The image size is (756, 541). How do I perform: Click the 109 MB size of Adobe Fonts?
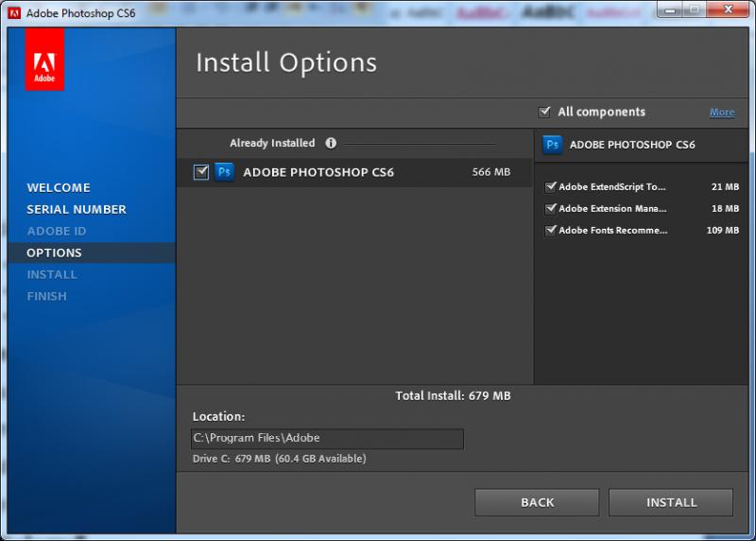coord(722,230)
